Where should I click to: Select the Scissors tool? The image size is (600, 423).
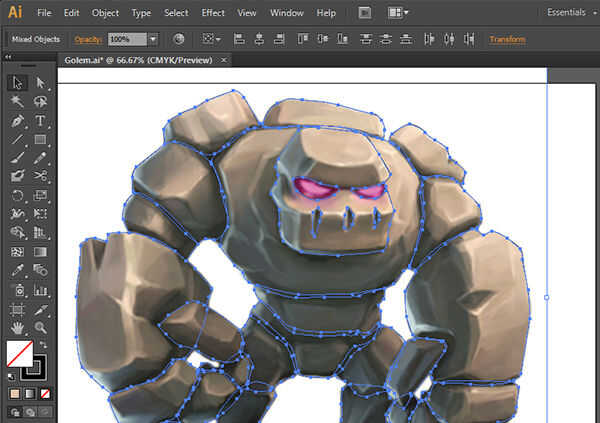(40, 176)
